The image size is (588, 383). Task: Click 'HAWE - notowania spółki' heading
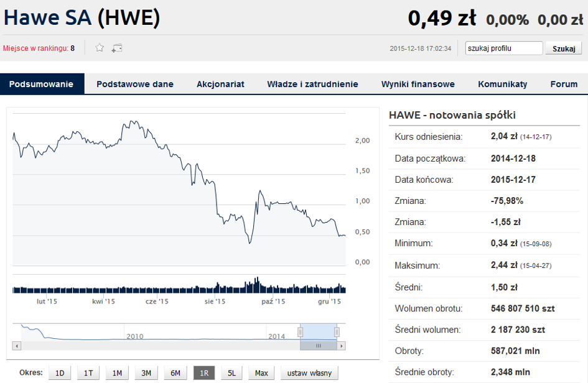click(x=452, y=115)
